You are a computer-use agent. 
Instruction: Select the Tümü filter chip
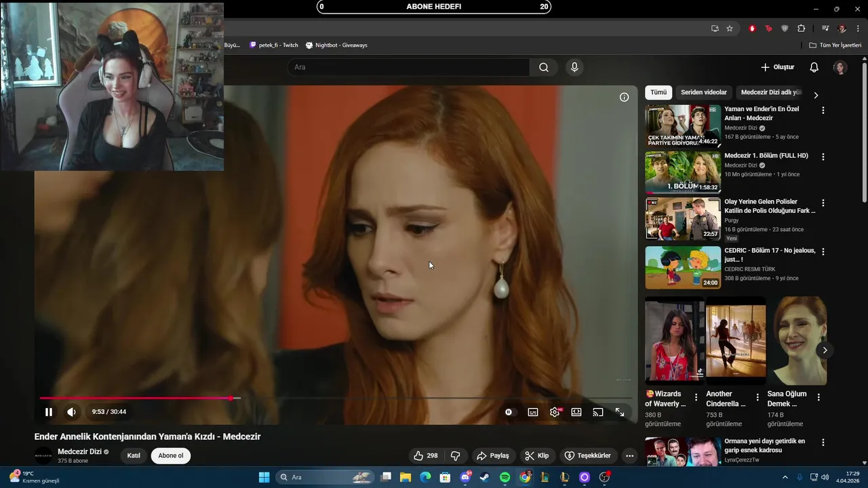(658, 92)
